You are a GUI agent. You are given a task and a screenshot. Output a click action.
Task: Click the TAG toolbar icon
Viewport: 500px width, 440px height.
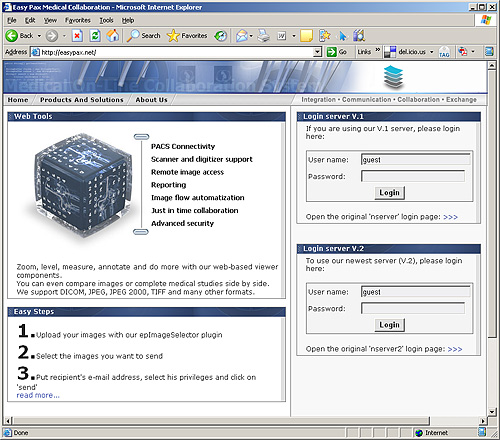tap(444, 52)
